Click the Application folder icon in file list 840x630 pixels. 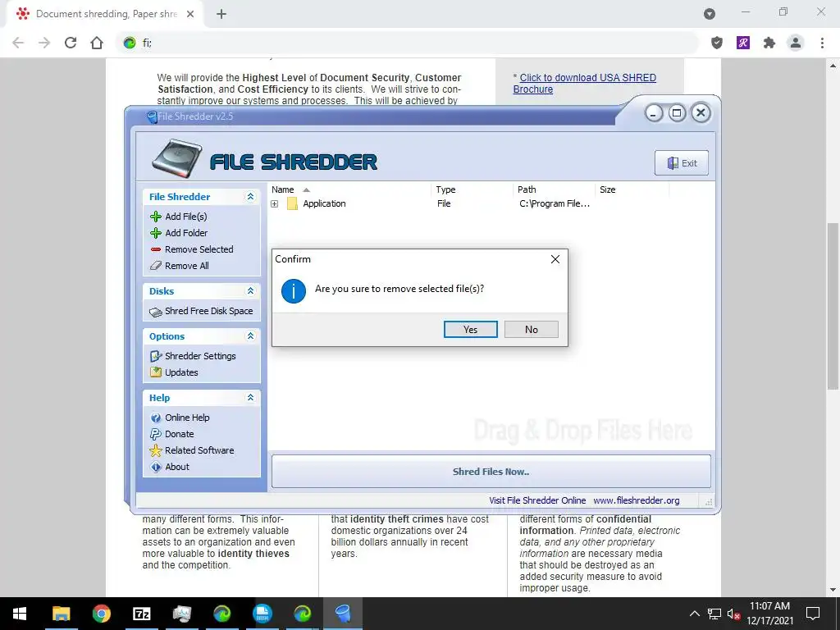[292, 203]
